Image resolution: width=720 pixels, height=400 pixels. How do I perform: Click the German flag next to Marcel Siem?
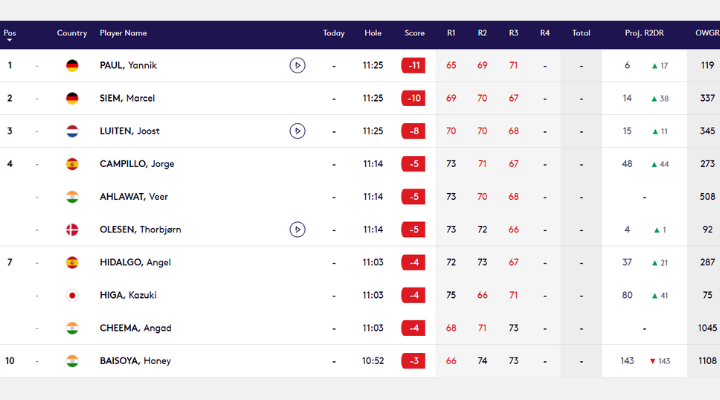point(72,99)
